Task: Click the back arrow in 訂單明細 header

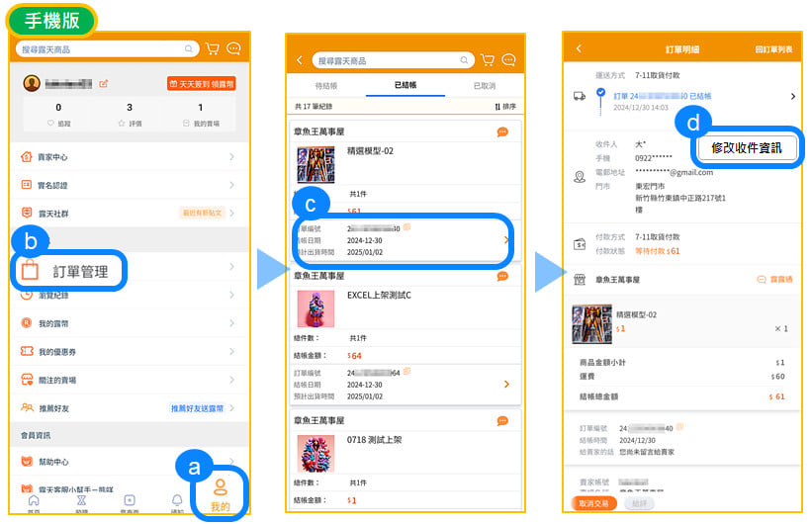Action: (579, 48)
